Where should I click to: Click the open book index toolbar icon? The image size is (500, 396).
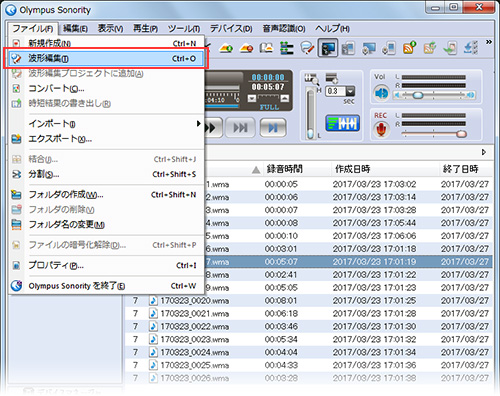266,48
